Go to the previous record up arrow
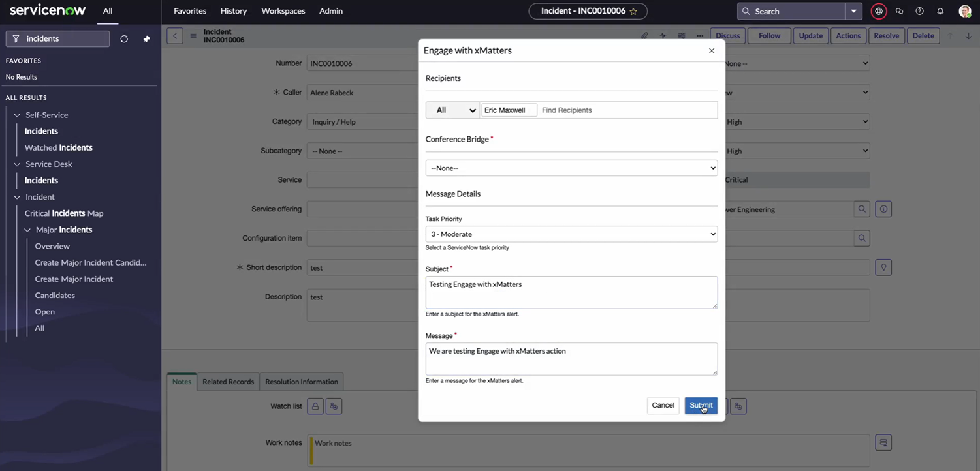The height and width of the screenshot is (471, 980). 950,36
